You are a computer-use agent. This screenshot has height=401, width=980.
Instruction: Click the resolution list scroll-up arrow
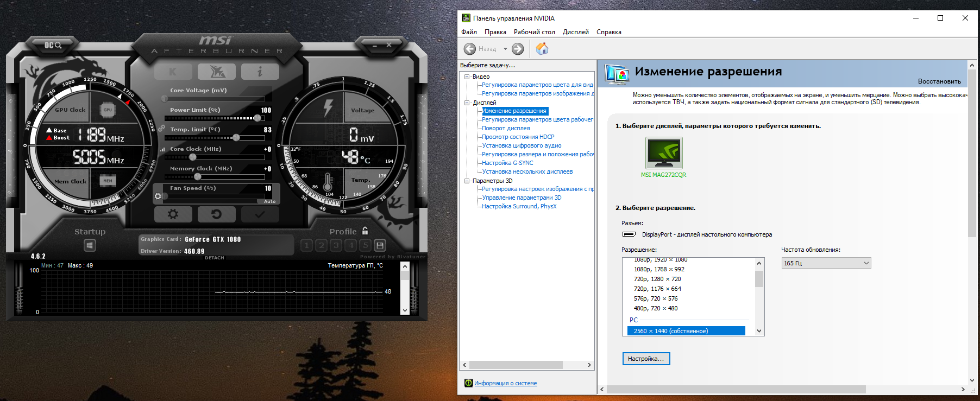pyautogui.click(x=759, y=263)
